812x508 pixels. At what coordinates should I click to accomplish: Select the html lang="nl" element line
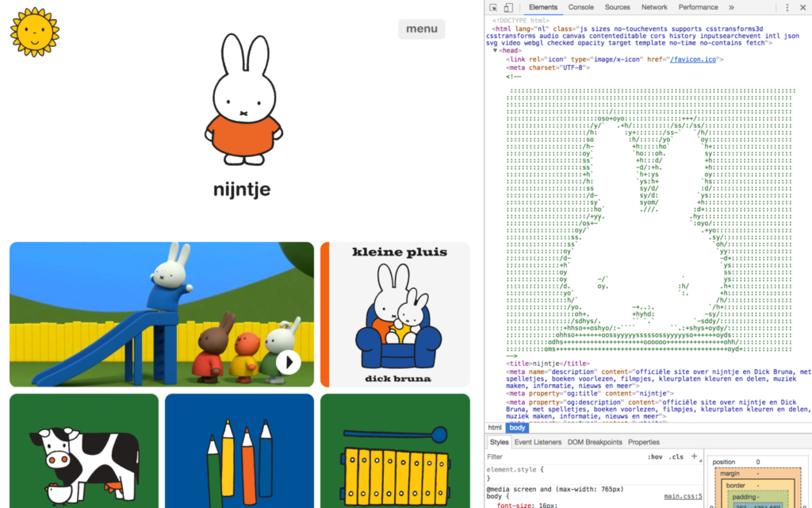pos(642,36)
